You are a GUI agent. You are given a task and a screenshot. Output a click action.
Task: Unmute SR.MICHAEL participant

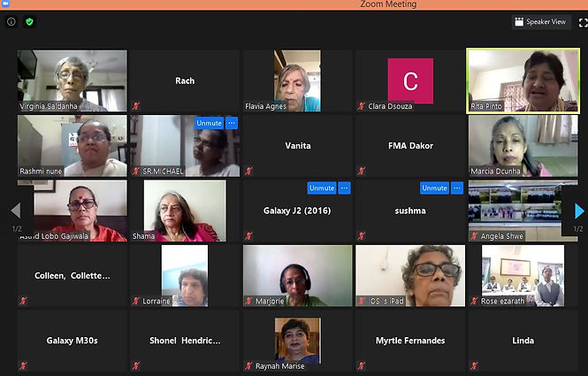pyautogui.click(x=209, y=123)
